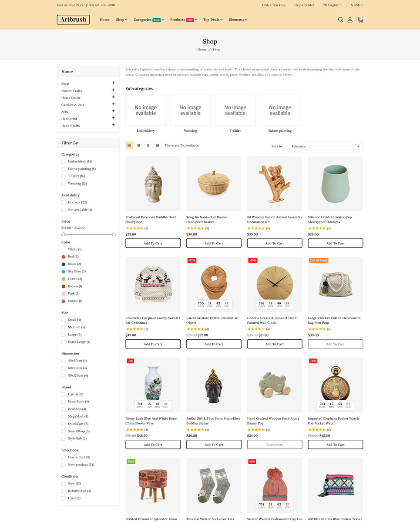Click the user account icon
Viewport: 420px width, 522px height.
coord(350,20)
